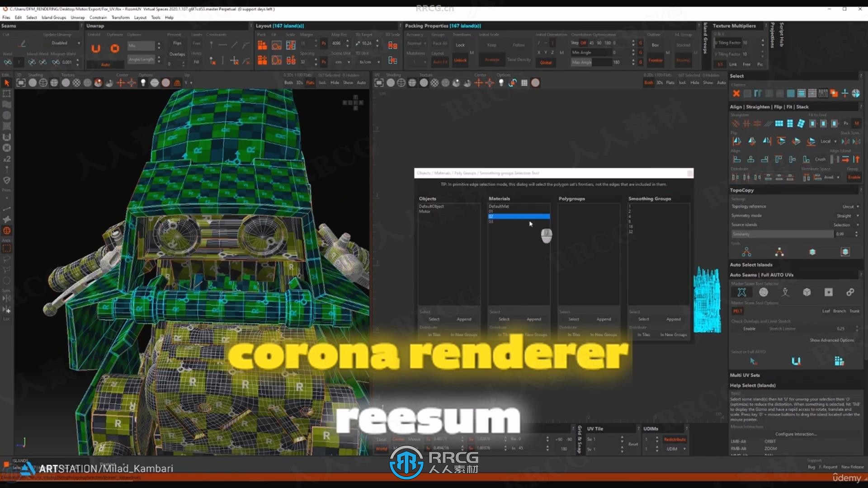Click Configure Interaction button
Screen dimensions: 868x488
click(796, 434)
